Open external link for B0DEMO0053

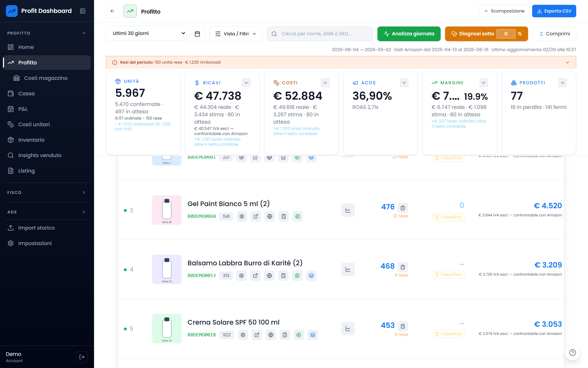[x=255, y=275]
